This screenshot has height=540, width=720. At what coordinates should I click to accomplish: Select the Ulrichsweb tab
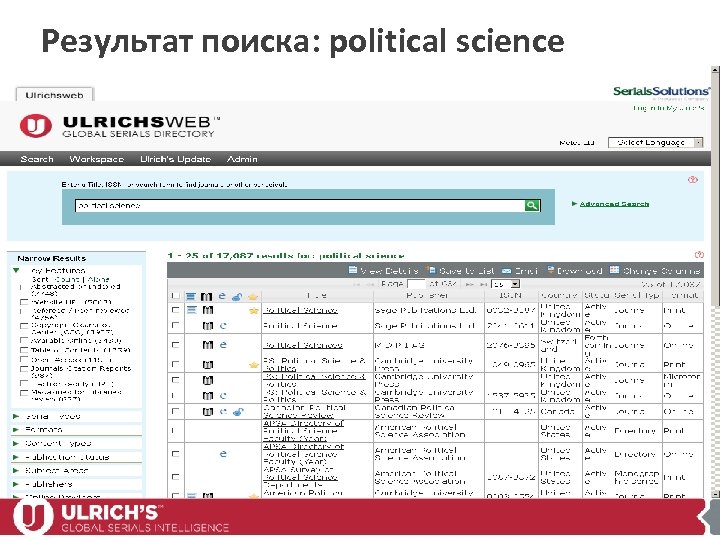click(x=55, y=95)
